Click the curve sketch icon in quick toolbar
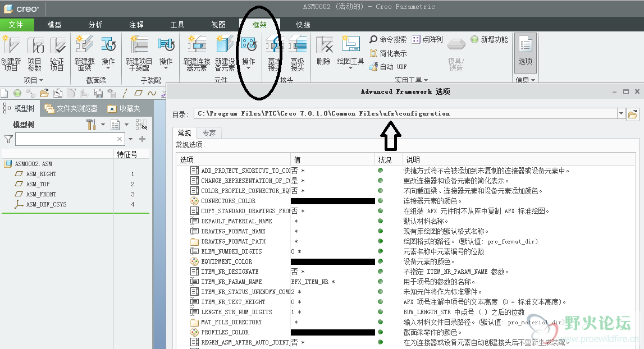 pyautogui.click(x=152, y=93)
